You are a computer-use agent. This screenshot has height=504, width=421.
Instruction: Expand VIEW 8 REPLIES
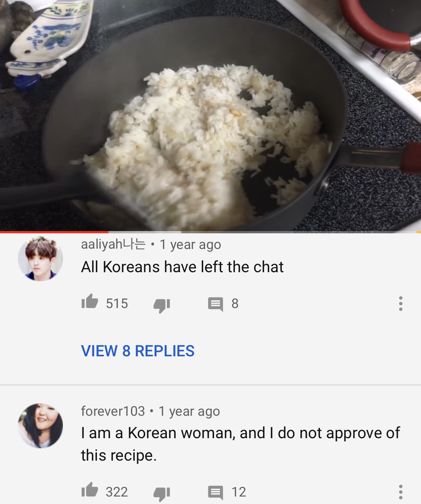pos(138,351)
